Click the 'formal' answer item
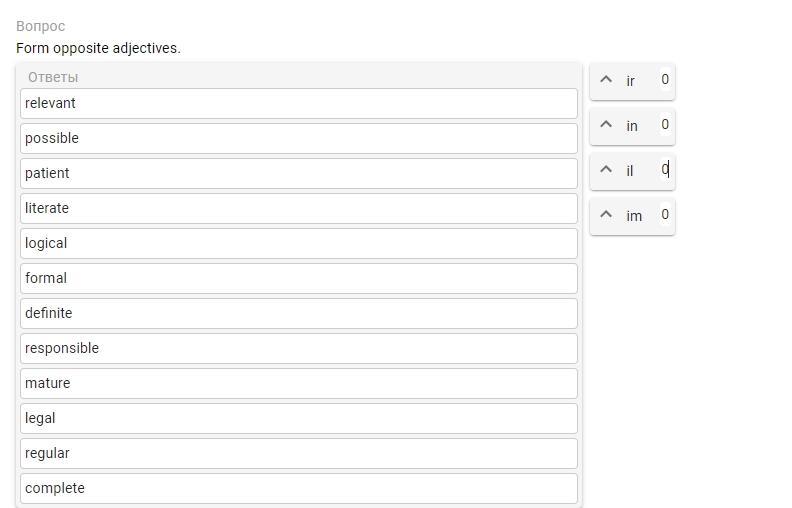This screenshot has height=508, width=792. [x=298, y=278]
